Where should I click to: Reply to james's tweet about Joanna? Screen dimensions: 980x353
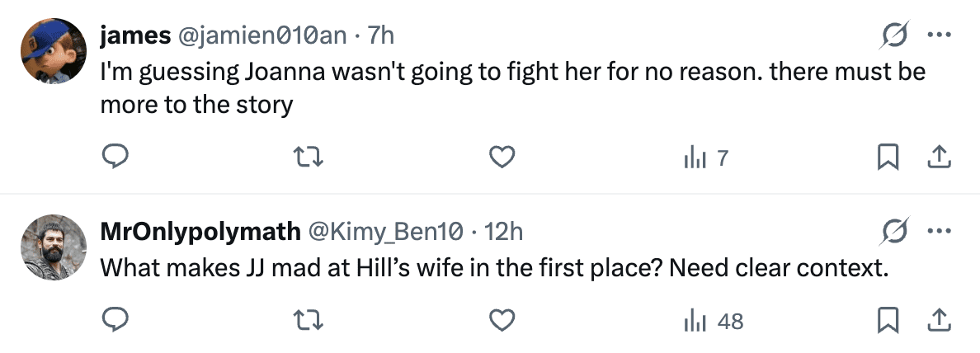pyautogui.click(x=113, y=157)
